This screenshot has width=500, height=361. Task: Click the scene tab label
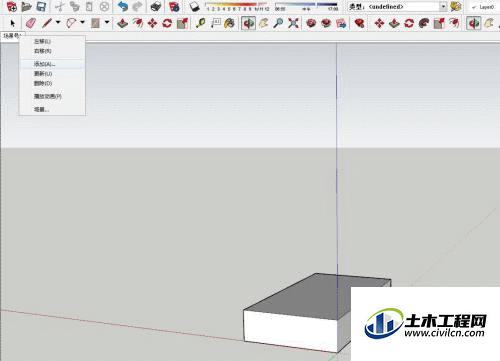point(12,35)
